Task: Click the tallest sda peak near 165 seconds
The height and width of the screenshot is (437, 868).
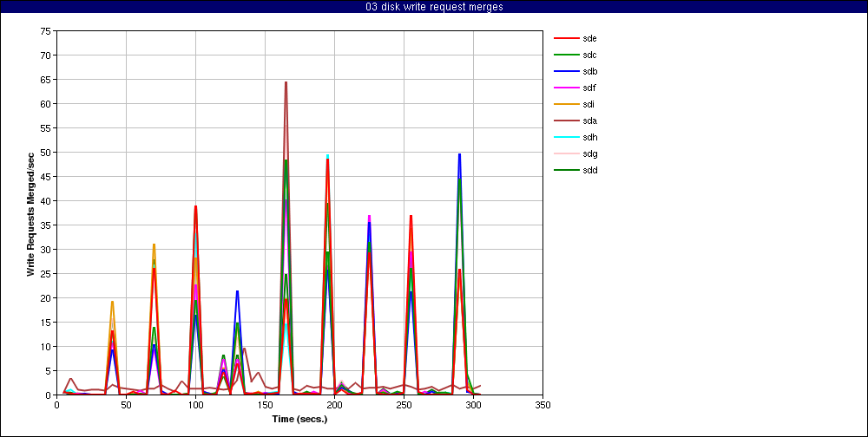Action: point(286,82)
